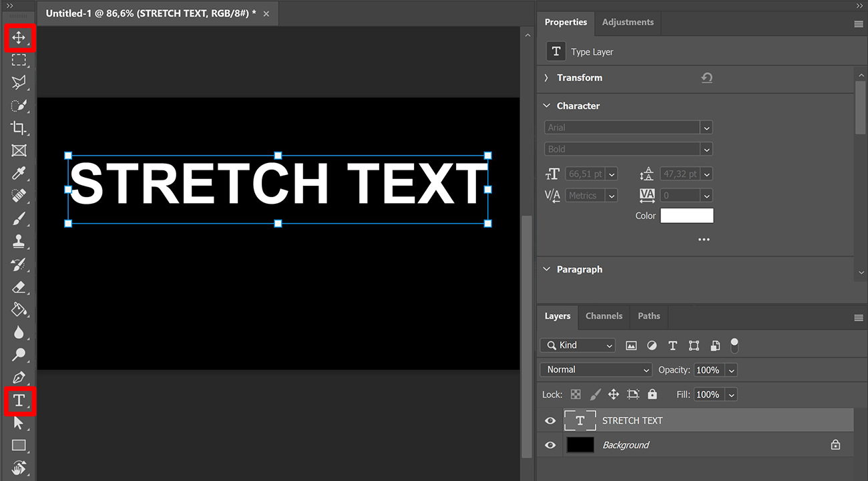Hide the STRETCH TEXT layer
This screenshot has width=868, height=481.
click(550, 420)
